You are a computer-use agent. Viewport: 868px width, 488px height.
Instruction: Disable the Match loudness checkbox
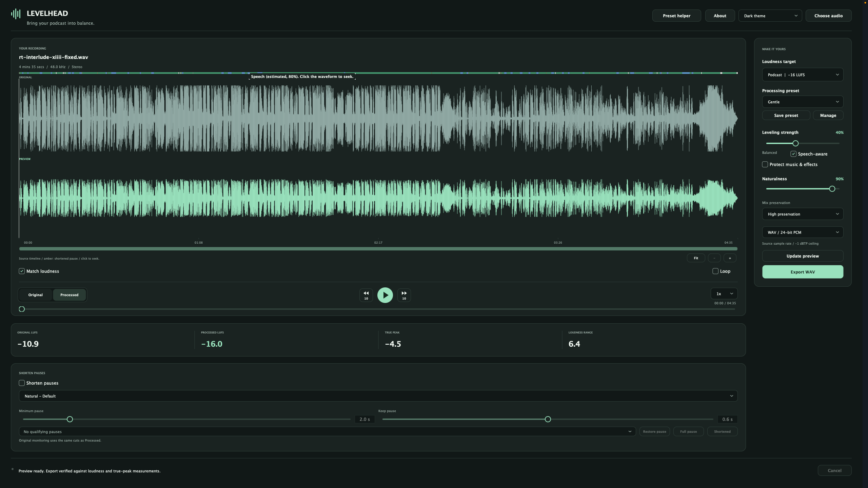(x=22, y=271)
